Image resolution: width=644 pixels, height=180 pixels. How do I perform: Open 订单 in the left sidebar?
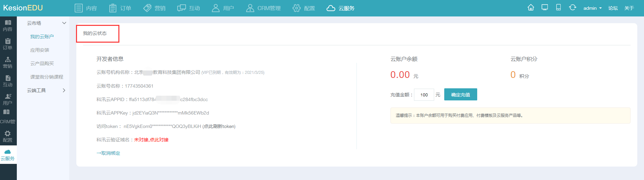click(x=8, y=44)
